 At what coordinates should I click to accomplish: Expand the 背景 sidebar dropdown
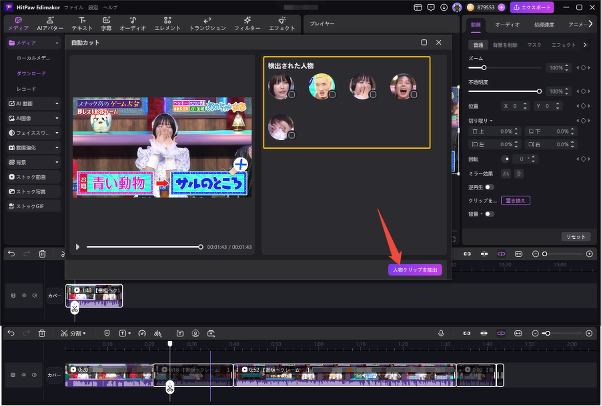click(57, 162)
